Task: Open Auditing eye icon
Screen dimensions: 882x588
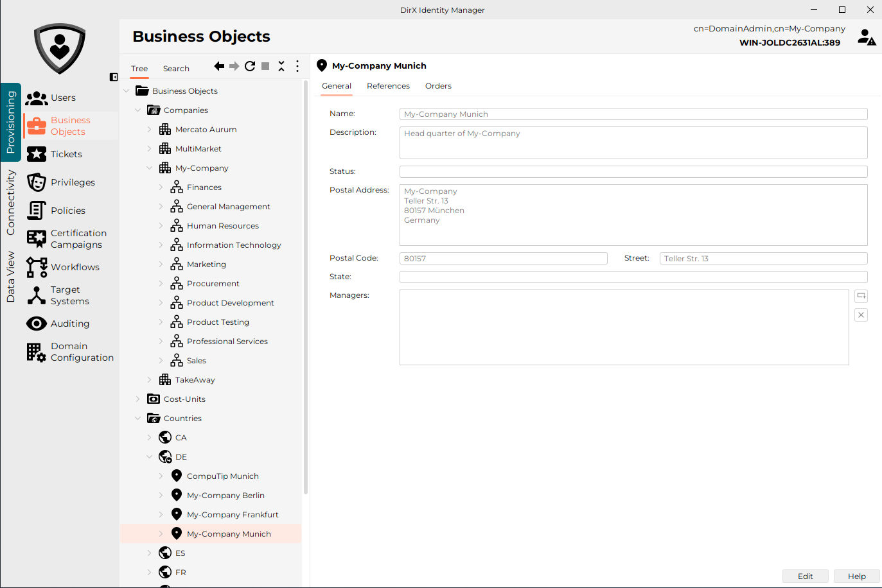Action: pyautogui.click(x=37, y=324)
